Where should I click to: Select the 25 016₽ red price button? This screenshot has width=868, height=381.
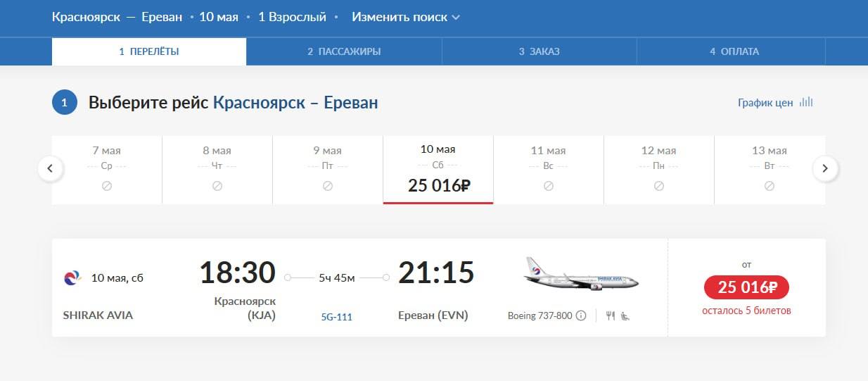[746, 287]
